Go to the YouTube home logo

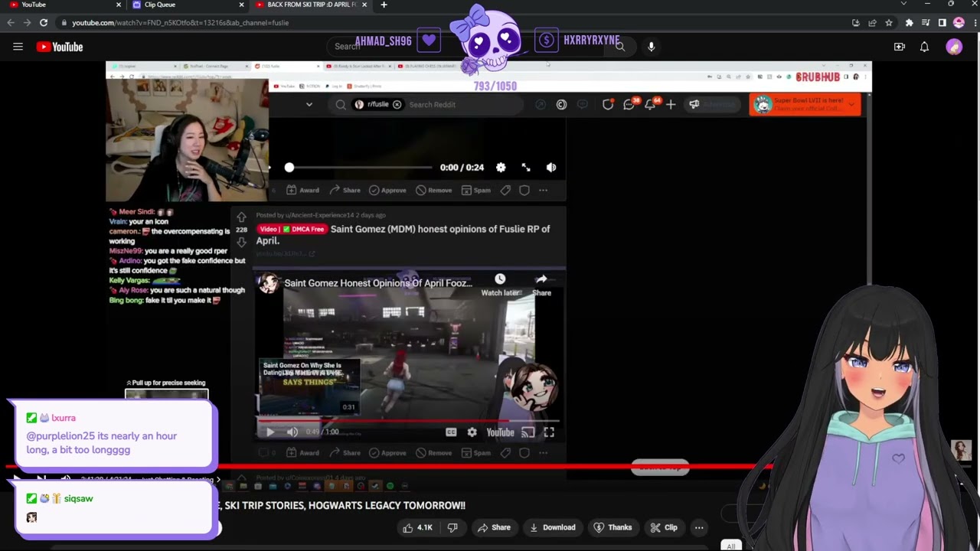[x=60, y=47]
